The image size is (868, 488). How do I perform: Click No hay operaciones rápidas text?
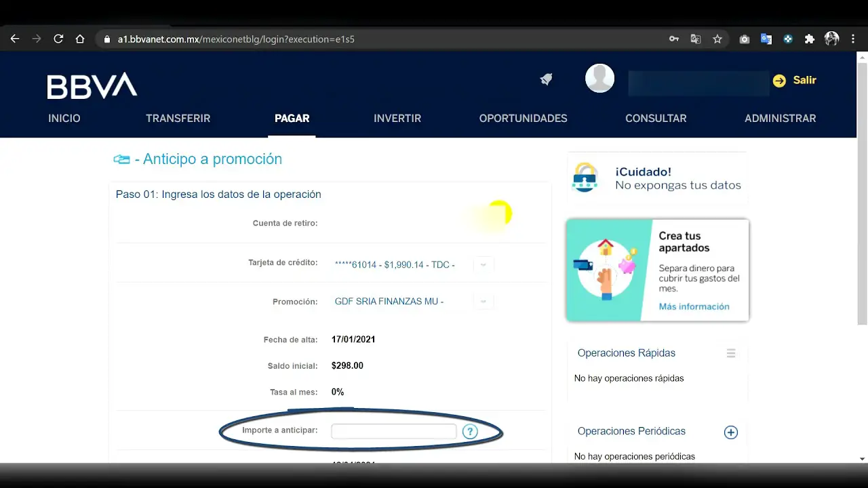[629, 378]
